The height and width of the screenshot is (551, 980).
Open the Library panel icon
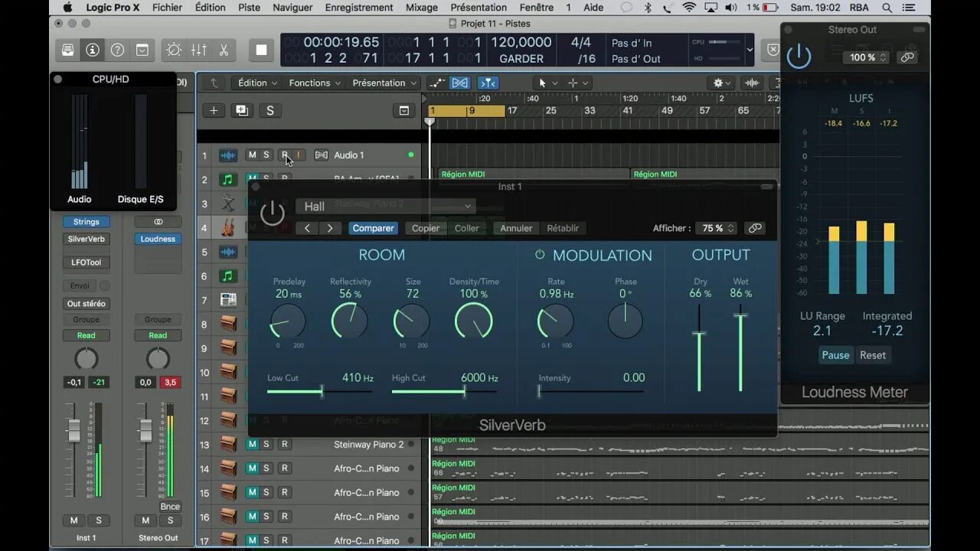[68, 50]
